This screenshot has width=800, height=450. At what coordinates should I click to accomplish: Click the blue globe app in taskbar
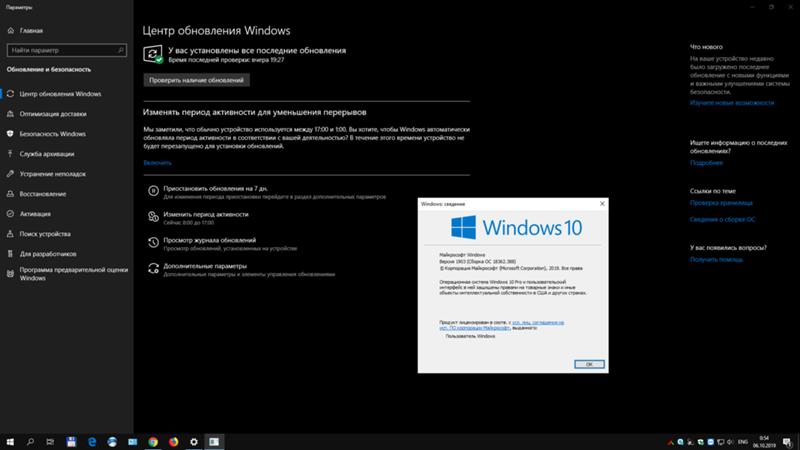[x=112, y=442]
